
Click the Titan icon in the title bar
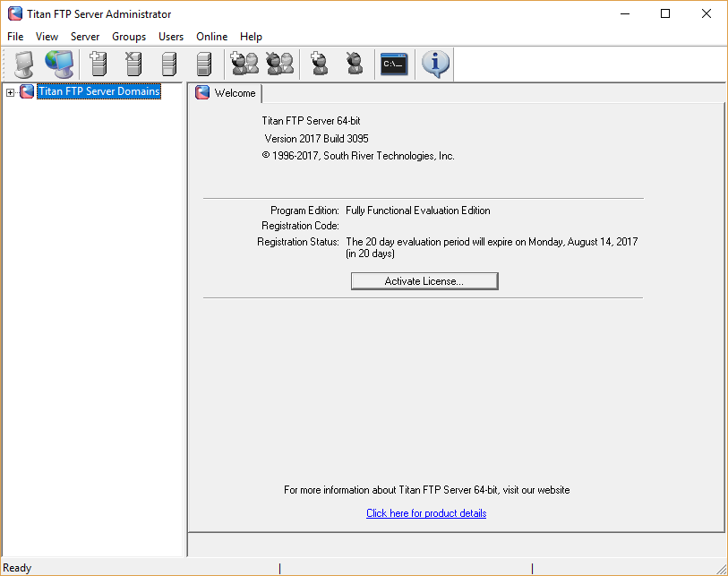tap(15, 14)
